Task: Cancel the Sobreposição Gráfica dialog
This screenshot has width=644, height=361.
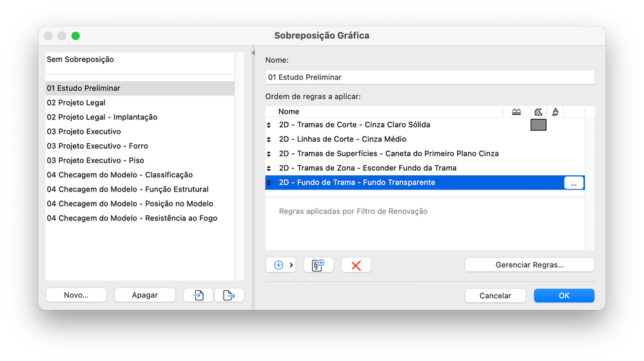Action: click(x=495, y=296)
